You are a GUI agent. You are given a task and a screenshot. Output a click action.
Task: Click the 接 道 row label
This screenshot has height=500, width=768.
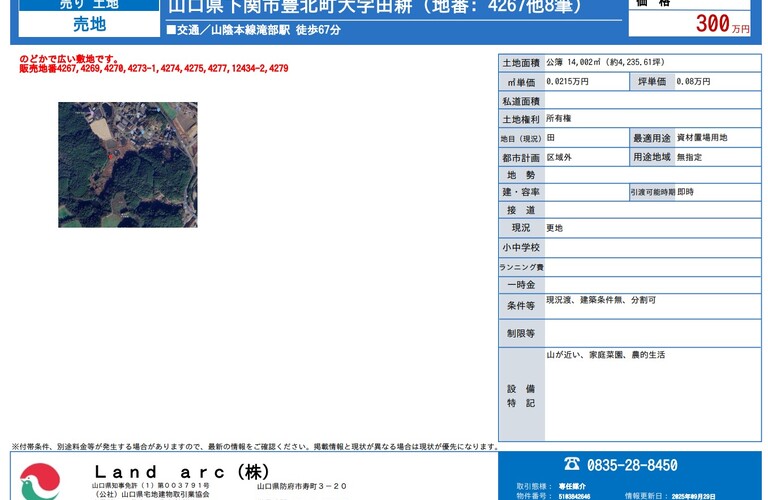[x=521, y=210]
